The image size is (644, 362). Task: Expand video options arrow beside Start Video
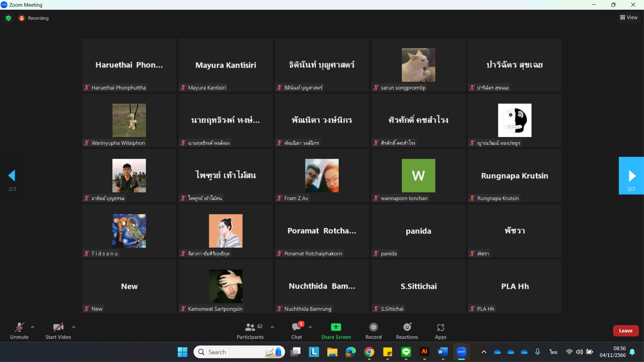tap(74, 327)
